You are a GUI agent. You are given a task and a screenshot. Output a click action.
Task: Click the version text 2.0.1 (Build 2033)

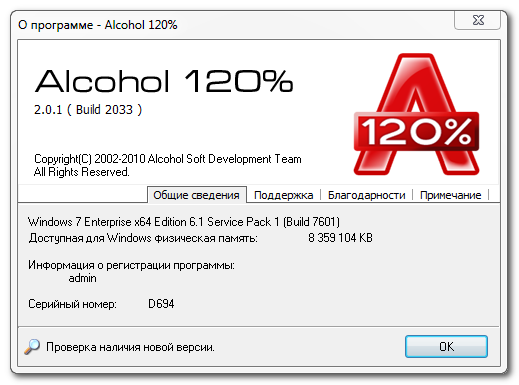[88, 110]
